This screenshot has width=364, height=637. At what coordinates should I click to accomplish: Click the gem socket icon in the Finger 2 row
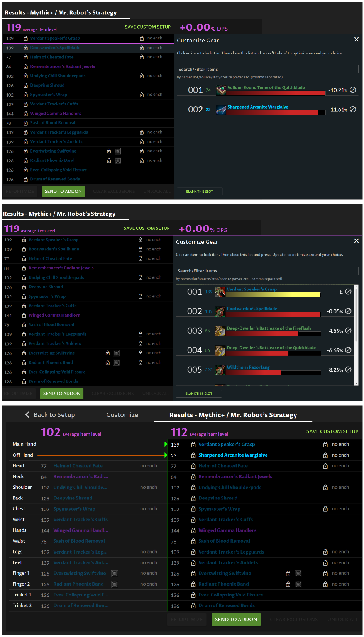pyautogui.click(x=115, y=584)
